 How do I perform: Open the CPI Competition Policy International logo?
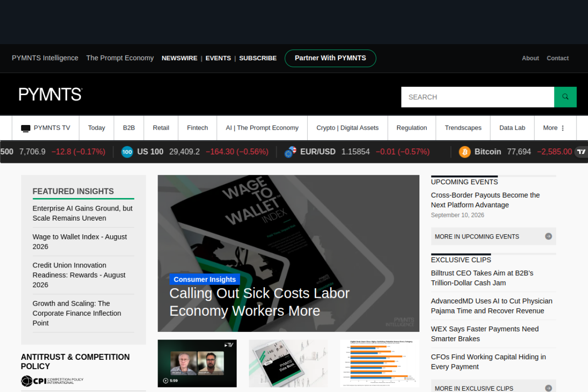pos(52,381)
